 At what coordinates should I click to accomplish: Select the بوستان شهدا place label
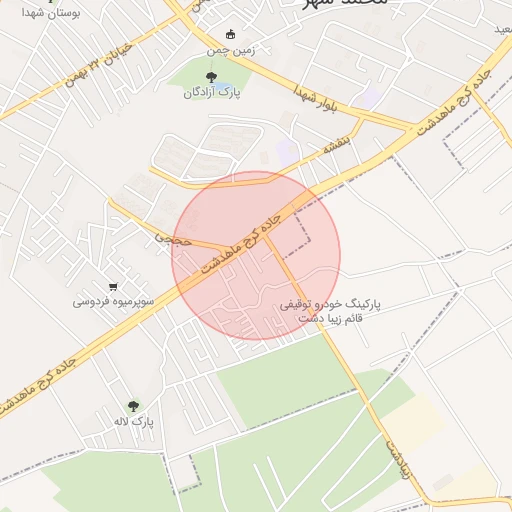click(51, 13)
